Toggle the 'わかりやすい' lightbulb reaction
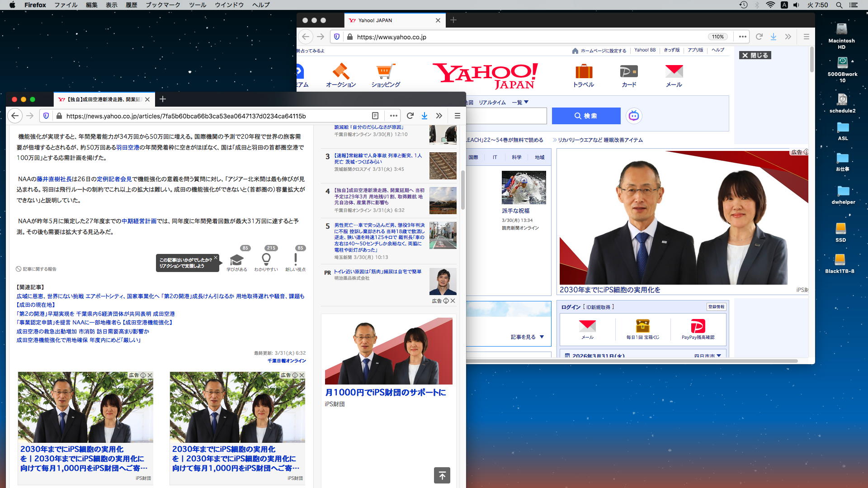Screen dimensions: 868x488 coord(266,260)
